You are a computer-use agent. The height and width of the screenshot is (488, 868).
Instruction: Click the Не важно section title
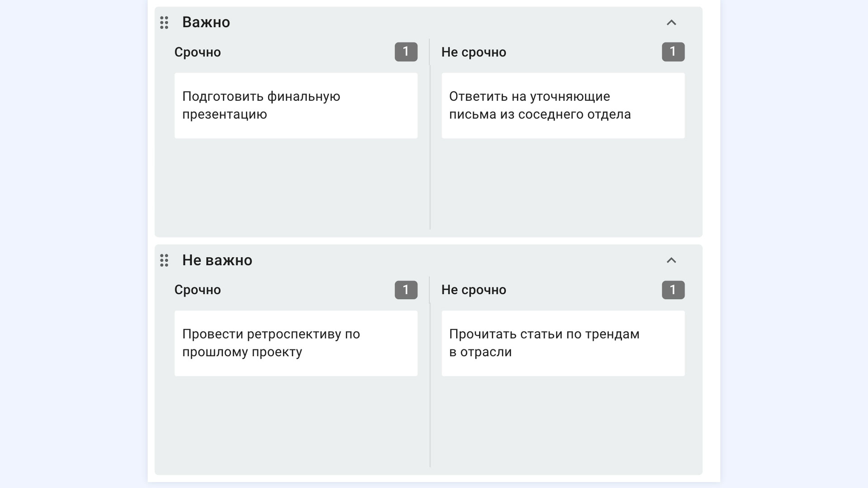tap(217, 260)
